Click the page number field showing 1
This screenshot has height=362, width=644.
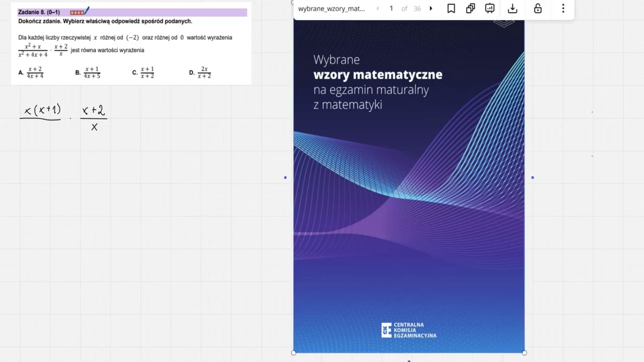click(391, 9)
